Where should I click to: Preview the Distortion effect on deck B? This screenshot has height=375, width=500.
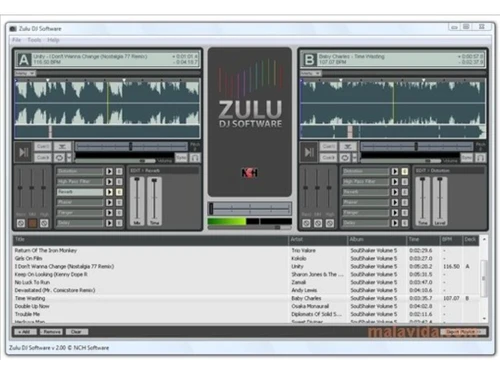(x=395, y=171)
